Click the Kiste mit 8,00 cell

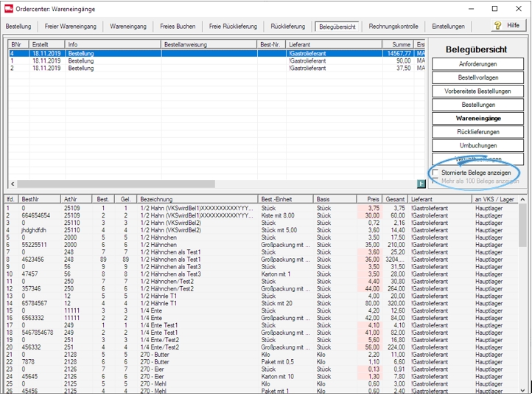pyautogui.click(x=278, y=215)
